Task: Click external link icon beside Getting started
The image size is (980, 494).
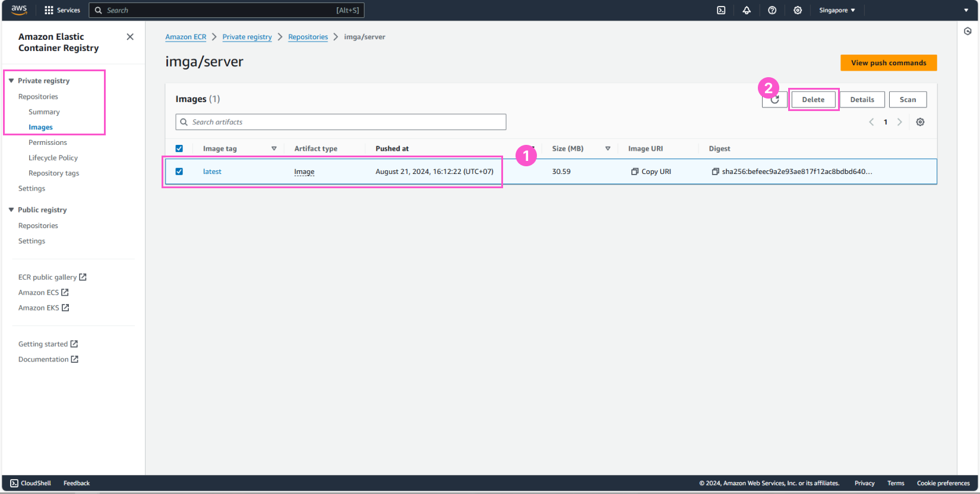Action: (x=74, y=344)
